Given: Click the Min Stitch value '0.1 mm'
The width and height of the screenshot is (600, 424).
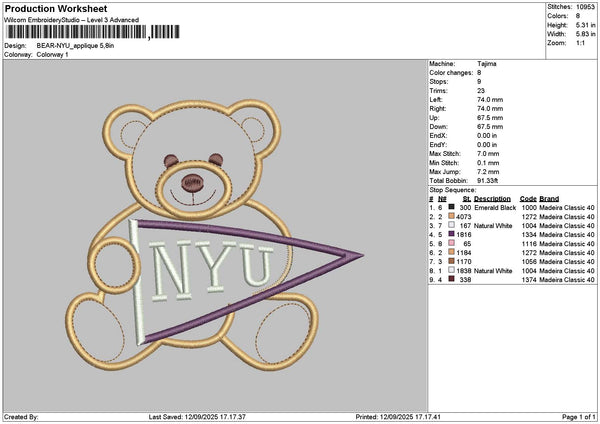Looking at the screenshot, I should point(488,163).
